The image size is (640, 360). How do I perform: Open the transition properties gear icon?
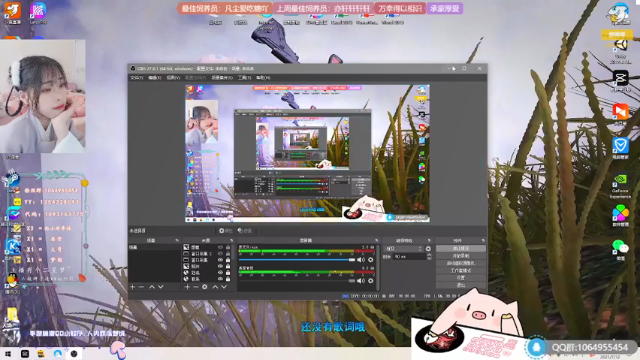[x=428, y=249]
